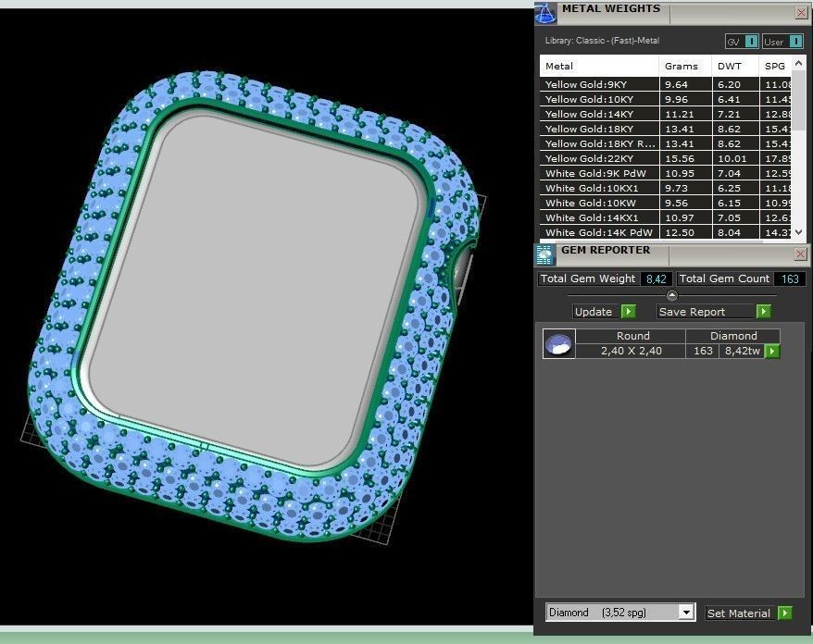Collapse the gem totals with the round arrow handle
This screenshot has width=813, height=644.
coord(672,295)
